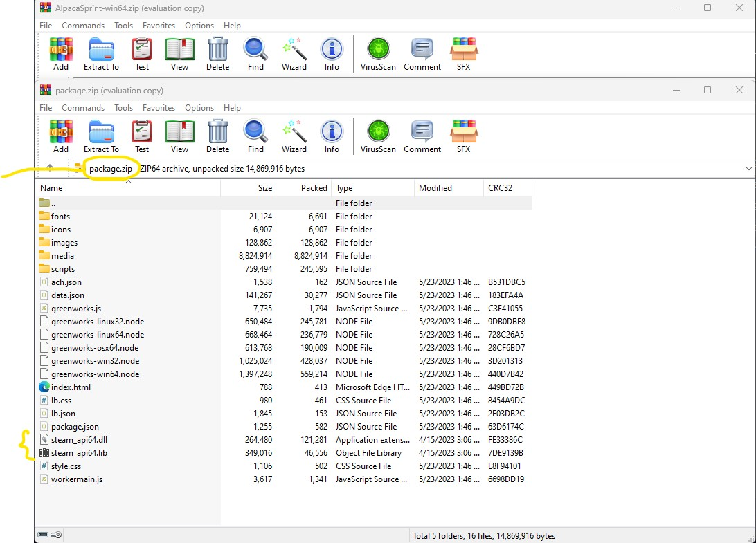Sort file list by Modified column
756x543 pixels.
pos(449,188)
